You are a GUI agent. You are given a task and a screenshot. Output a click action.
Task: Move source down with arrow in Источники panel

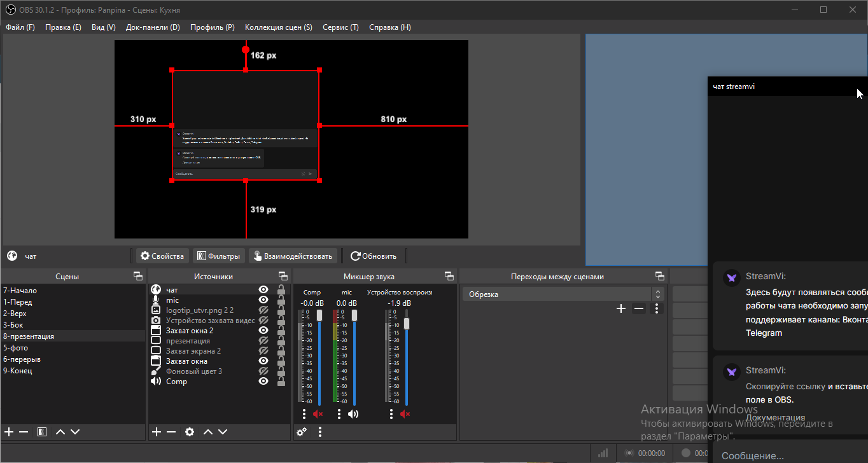pyautogui.click(x=223, y=432)
